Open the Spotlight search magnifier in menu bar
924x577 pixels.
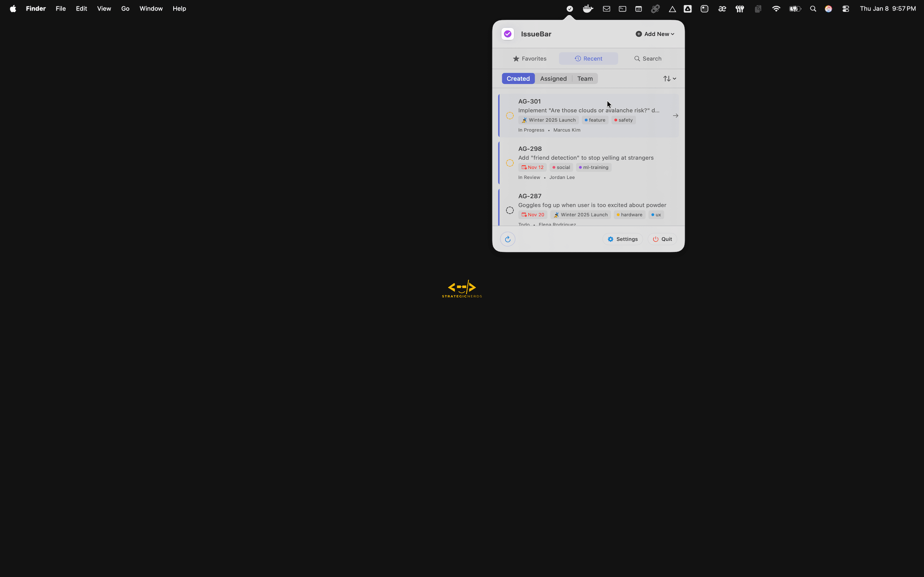pos(813,8)
